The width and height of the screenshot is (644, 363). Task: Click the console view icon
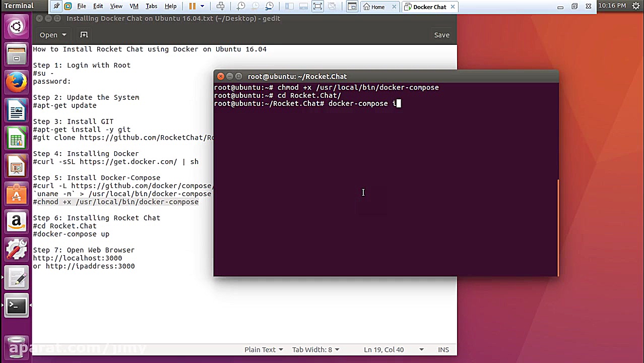tap(352, 7)
